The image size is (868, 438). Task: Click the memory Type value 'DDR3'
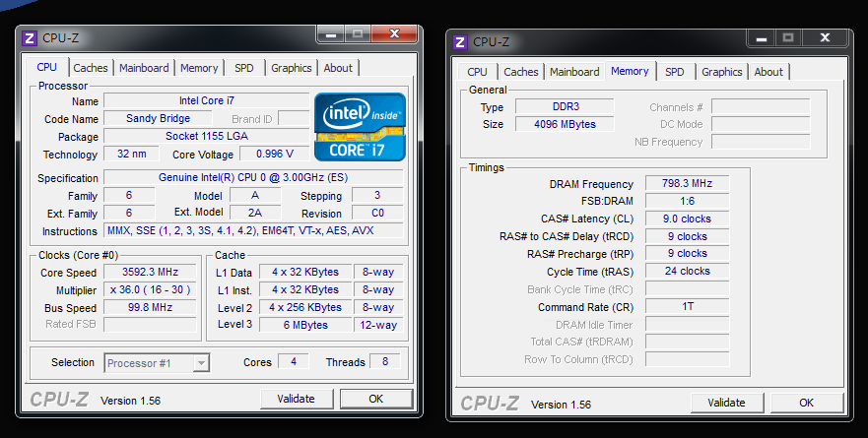tap(565, 106)
